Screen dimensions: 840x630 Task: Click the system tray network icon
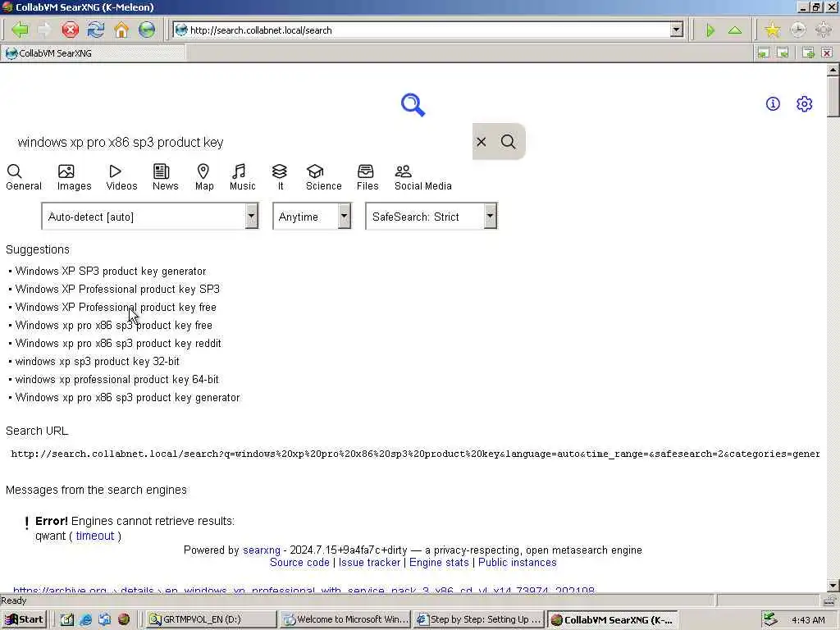coord(769,619)
